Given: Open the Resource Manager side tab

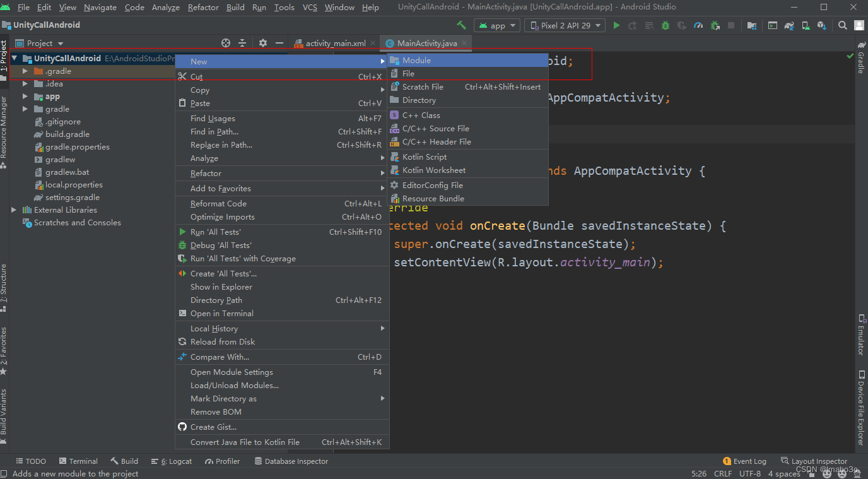Looking at the screenshot, I should pyautogui.click(x=4, y=132).
